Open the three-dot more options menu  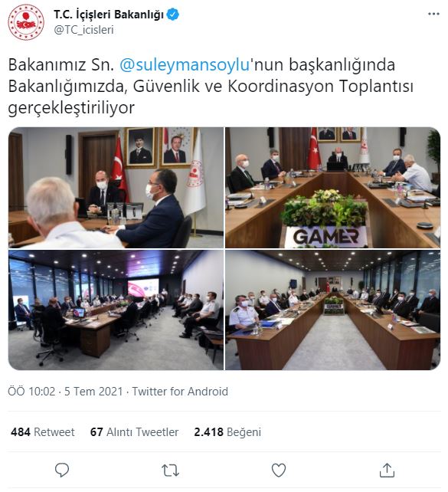(x=433, y=14)
